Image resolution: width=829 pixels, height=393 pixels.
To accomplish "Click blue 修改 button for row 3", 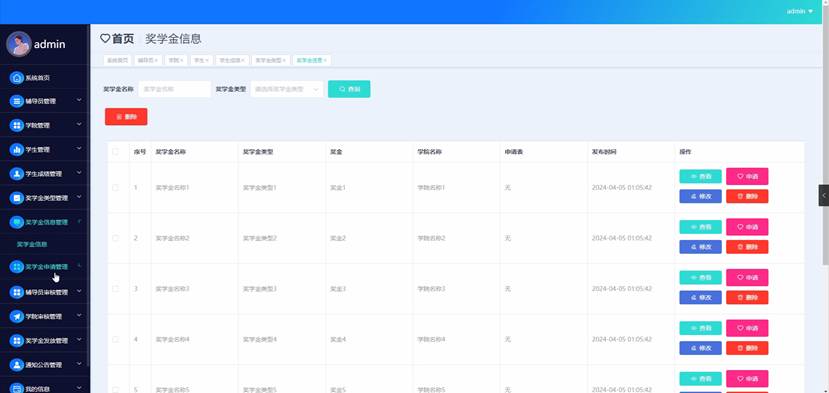I will click(x=701, y=297).
